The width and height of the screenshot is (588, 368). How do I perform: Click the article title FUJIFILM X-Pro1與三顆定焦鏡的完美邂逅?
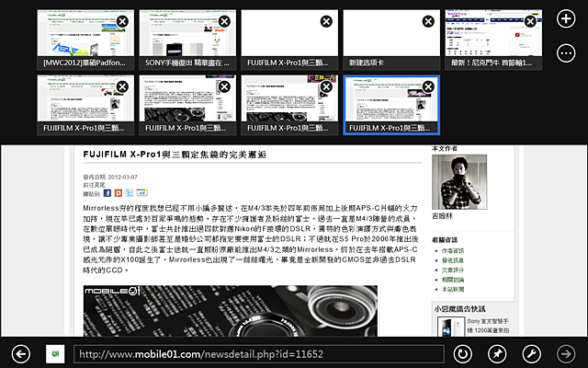click(x=175, y=155)
